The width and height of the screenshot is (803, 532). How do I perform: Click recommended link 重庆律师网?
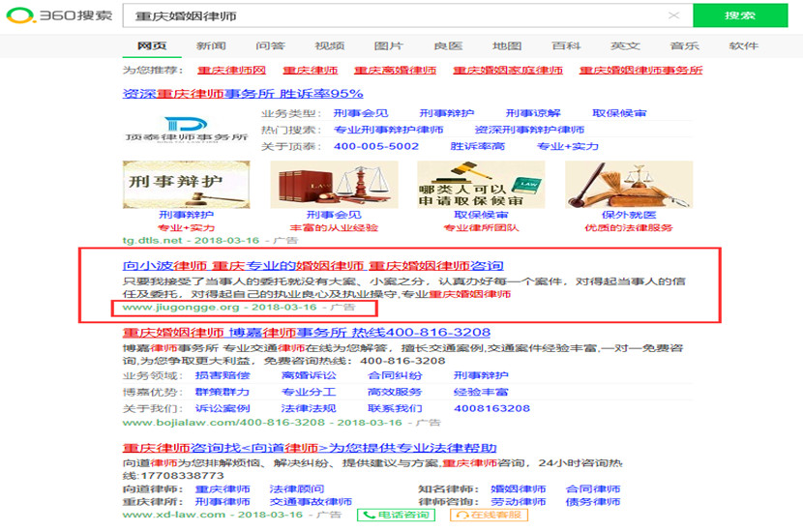click(x=231, y=71)
